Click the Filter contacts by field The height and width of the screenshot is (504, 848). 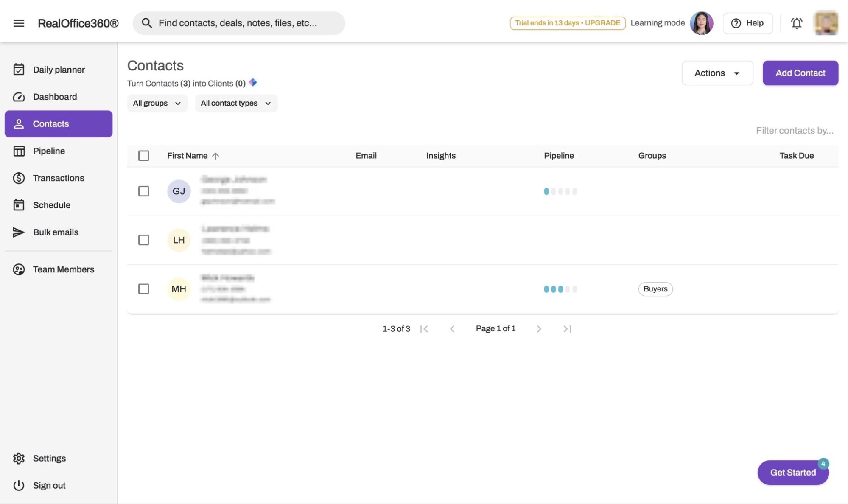click(794, 131)
